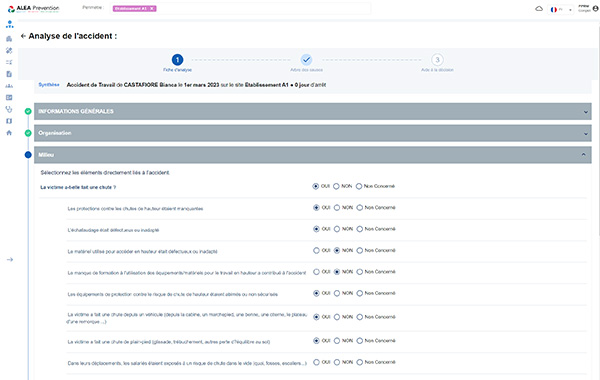Open the people group icon in sidebar
Image resolution: width=600 pixels, height=380 pixels.
point(9,86)
